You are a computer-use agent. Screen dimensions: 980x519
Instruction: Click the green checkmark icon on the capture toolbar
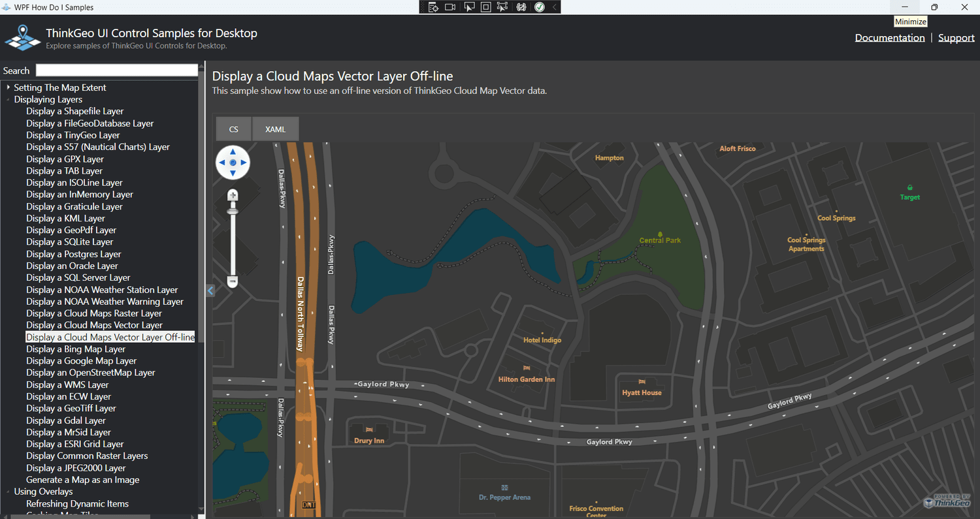tap(538, 7)
